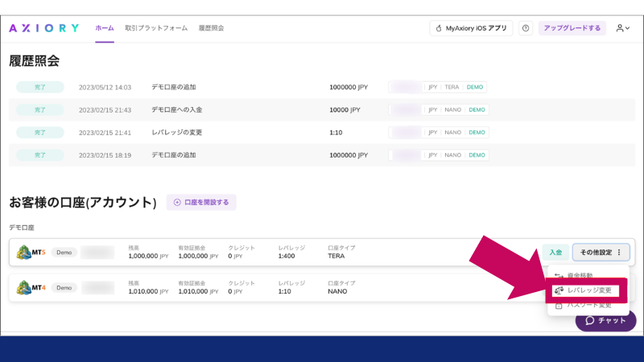Click MT5 有効証拠金 1,000,000 JPY value
This screenshot has height=362, width=644.
click(198, 256)
